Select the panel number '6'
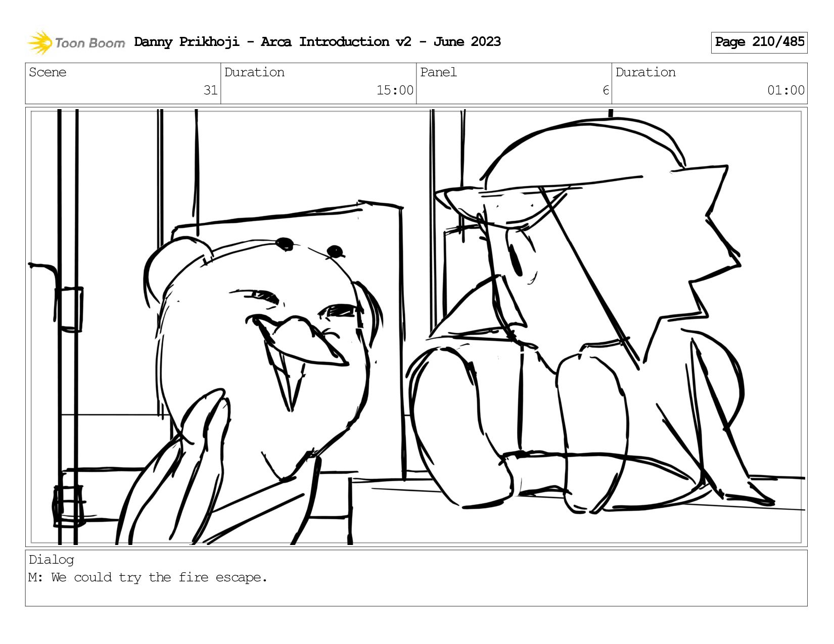Image resolution: width=834 pixels, height=644 pixels. pyautogui.click(x=606, y=90)
